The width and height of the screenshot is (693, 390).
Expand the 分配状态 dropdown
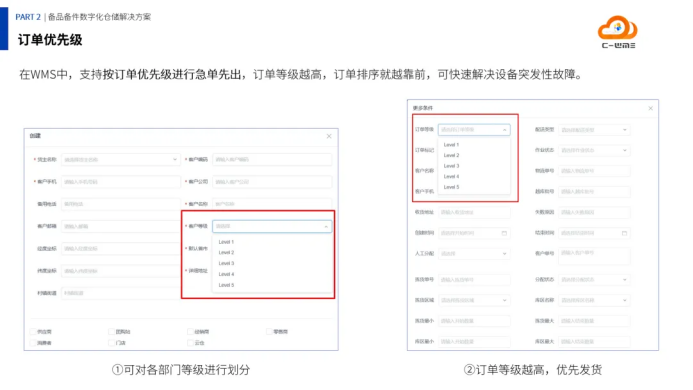(594, 279)
